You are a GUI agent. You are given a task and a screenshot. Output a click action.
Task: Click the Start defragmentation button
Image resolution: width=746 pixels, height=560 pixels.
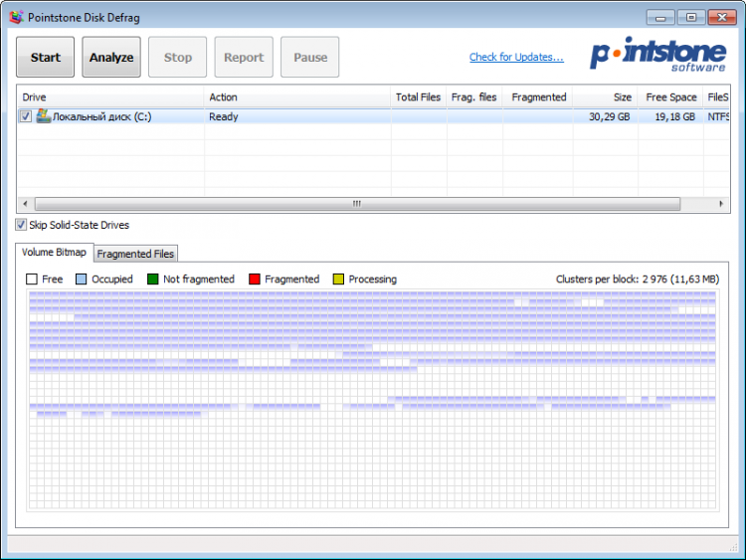(x=45, y=57)
